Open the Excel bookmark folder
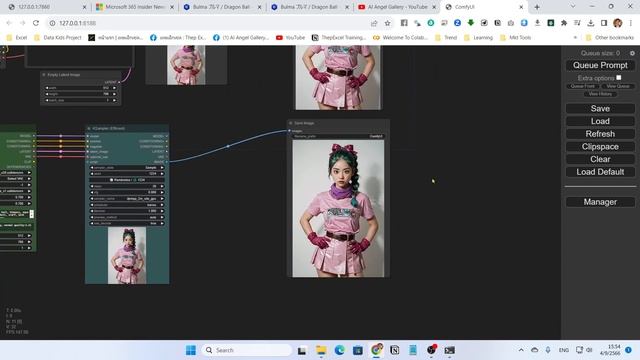The height and width of the screenshot is (360, 640). coord(17,38)
